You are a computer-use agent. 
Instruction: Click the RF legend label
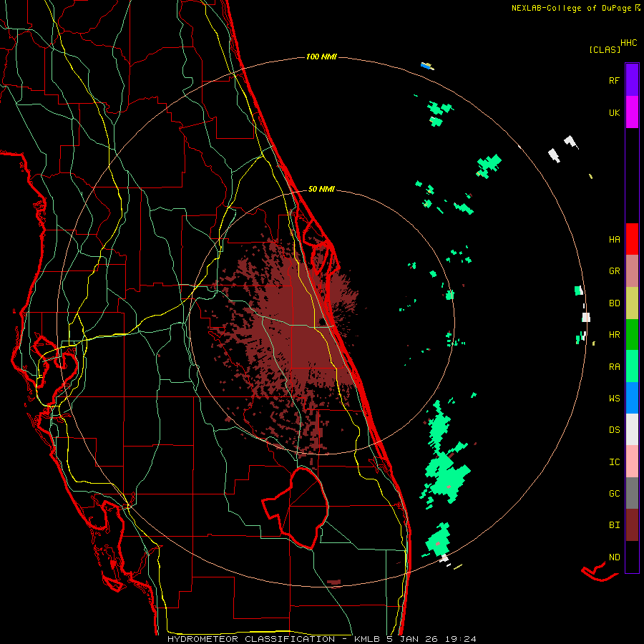(x=614, y=80)
